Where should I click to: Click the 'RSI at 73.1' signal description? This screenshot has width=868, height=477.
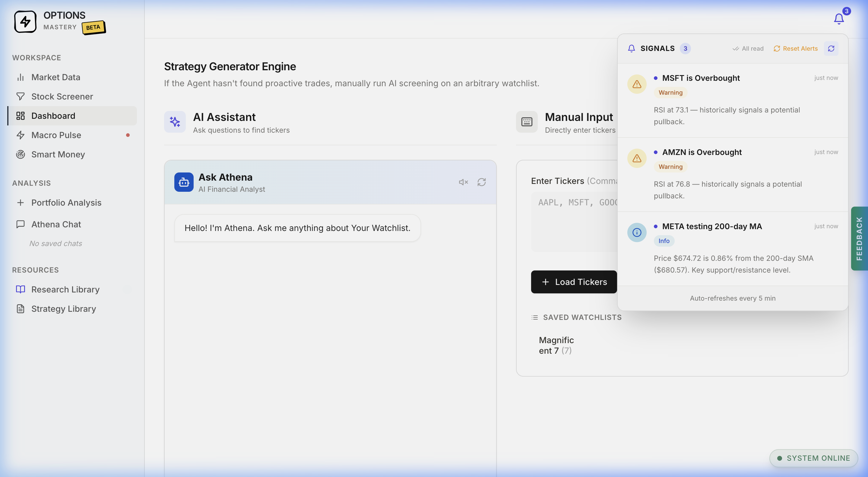pos(727,116)
